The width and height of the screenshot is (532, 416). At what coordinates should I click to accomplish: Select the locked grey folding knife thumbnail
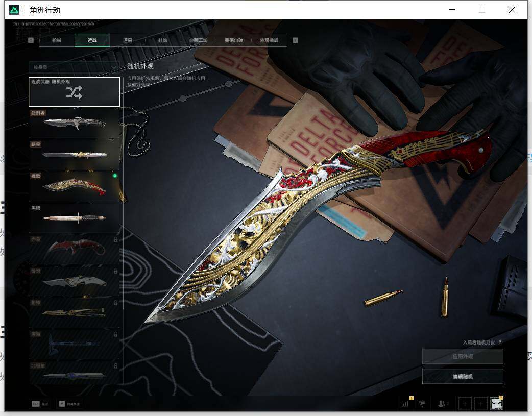click(x=75, y=281)
